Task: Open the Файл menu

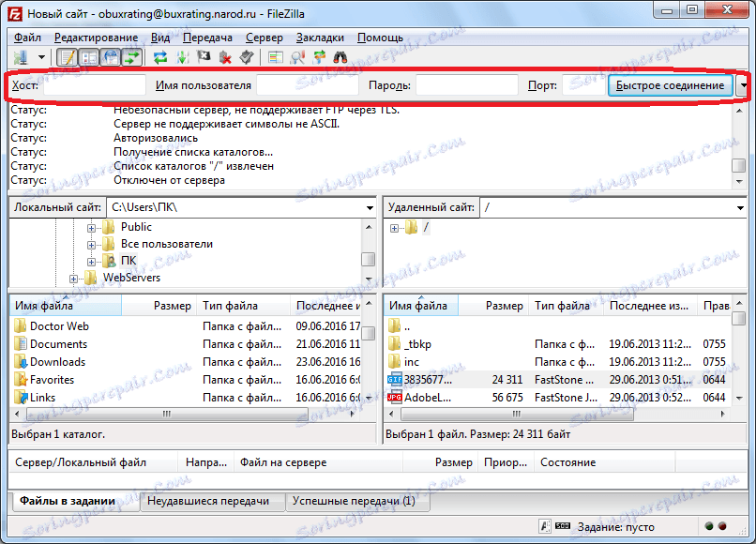Action: click(x=27, y=38)
